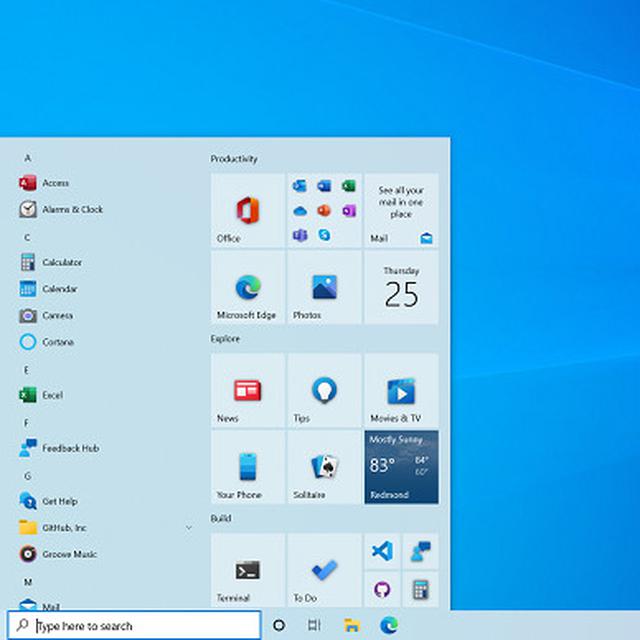Click the taskbar search box

click(x=135, y=626)
